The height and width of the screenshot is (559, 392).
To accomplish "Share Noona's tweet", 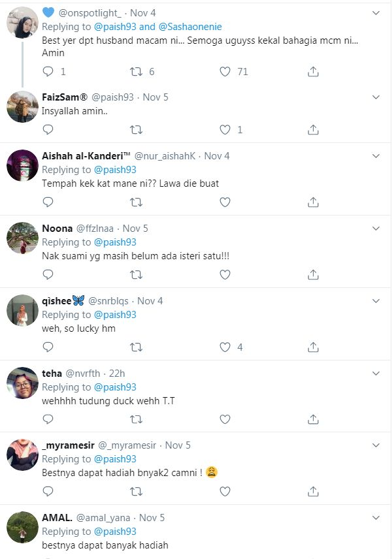I will (x=313, y=275).
